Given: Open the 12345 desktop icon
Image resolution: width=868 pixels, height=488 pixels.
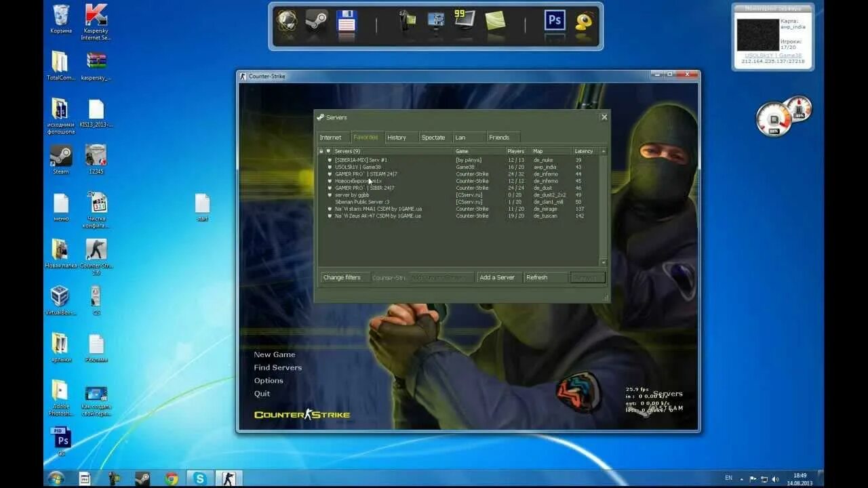Looking at the screenshot, I should coord(96,160).
